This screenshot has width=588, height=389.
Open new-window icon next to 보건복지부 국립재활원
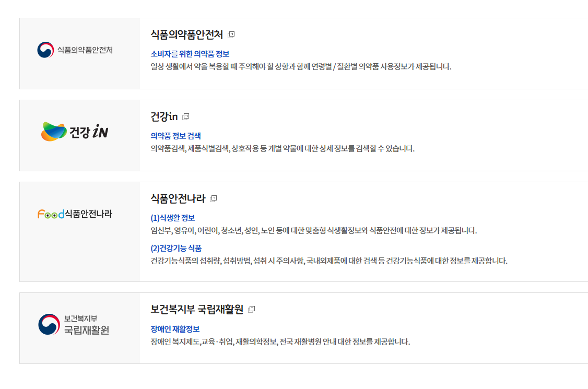point(252,309)
